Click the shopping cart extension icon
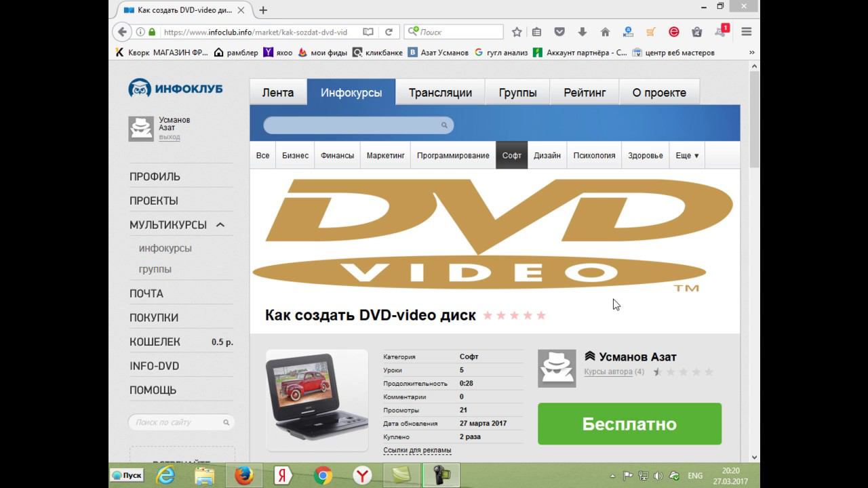The image size is (868, 488). pos(651,32)
